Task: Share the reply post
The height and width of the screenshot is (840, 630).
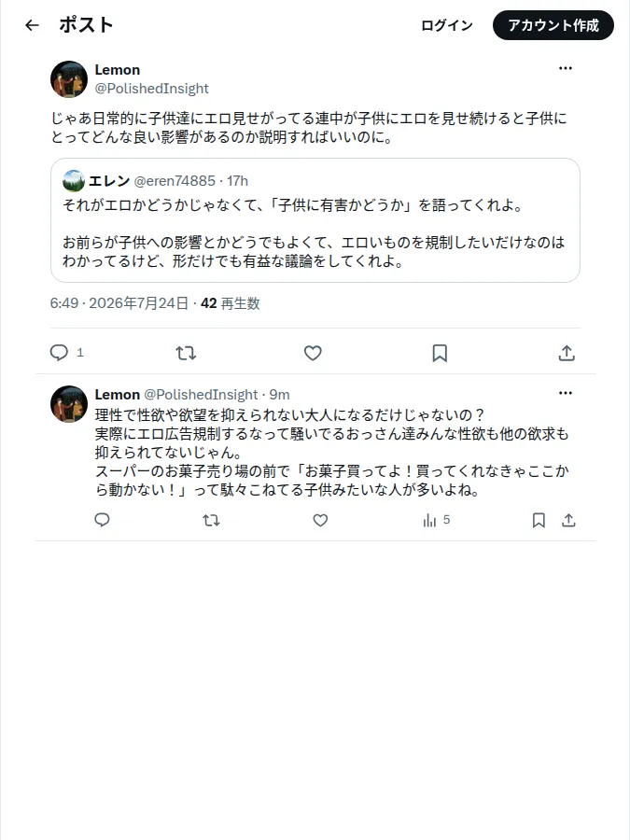Action: (x=568, y=520)
